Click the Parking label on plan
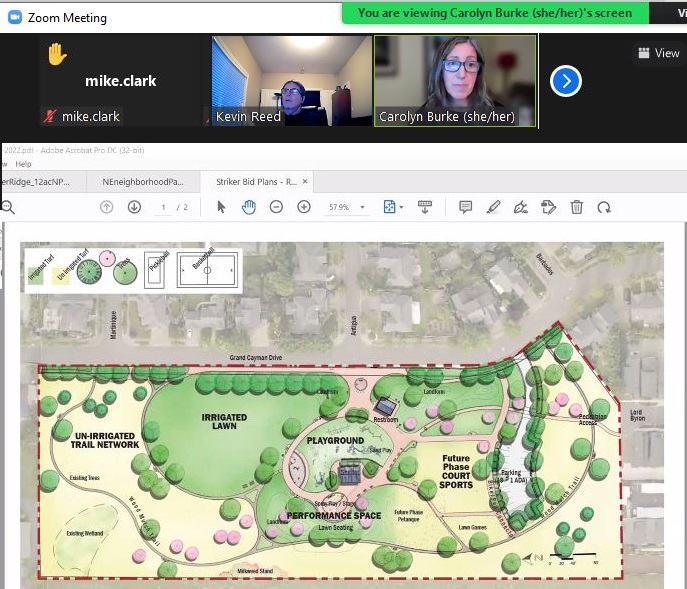This screenshot has width=687, height=589. 511,472
